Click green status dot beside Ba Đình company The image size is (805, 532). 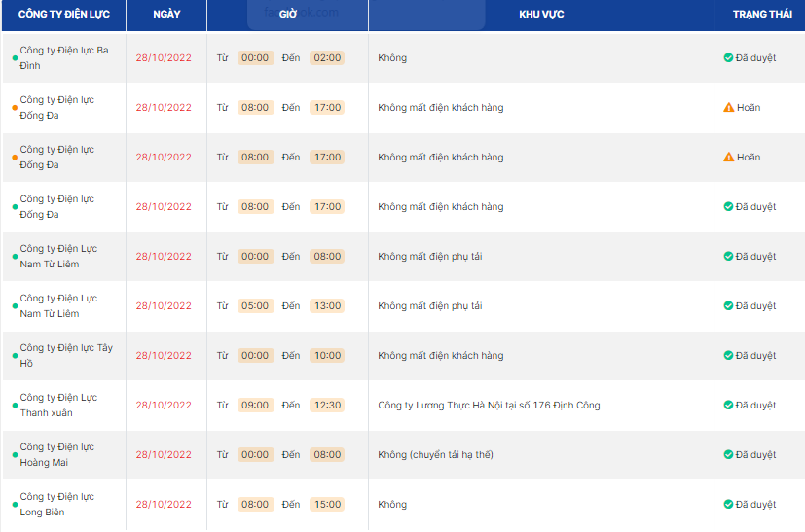click(15, 58)
